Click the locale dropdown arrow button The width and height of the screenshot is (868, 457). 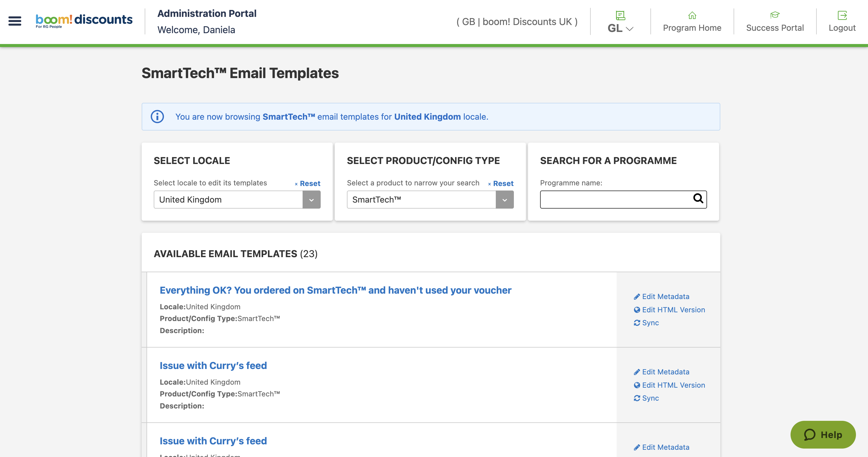(311, 200)
